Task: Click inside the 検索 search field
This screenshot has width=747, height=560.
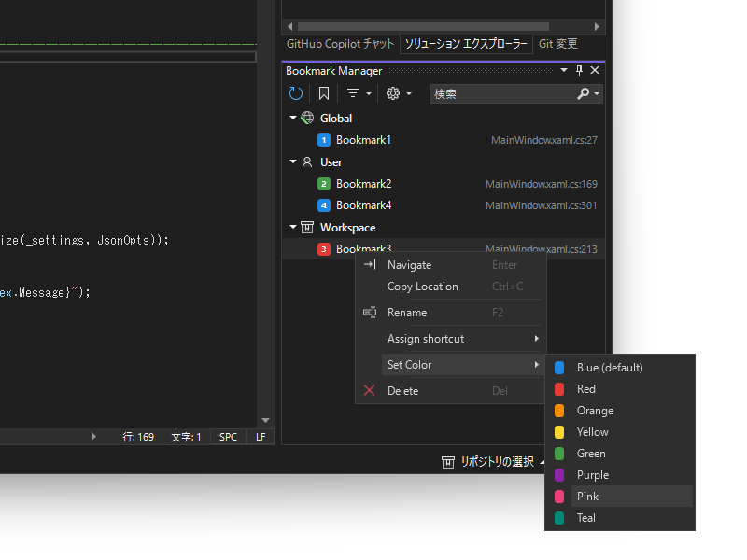Action: (x=495, y=93)
